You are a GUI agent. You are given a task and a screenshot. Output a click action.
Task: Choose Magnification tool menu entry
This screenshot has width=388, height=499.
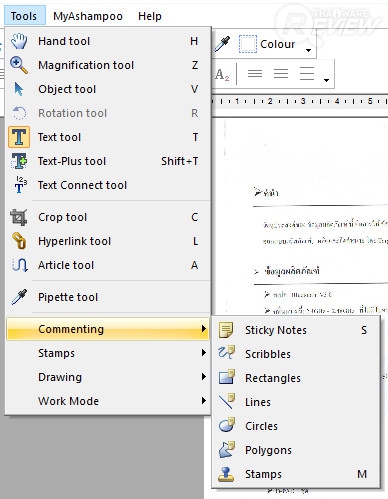(x=108, y=65)
